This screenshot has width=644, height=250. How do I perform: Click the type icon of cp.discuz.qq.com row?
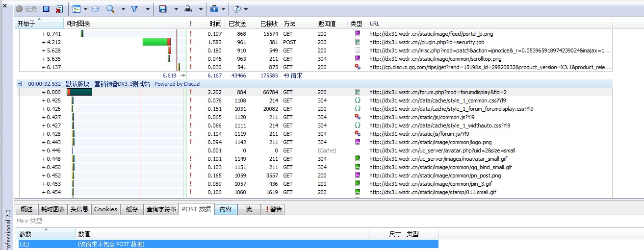pyautogui.click(x=358, y=67)
